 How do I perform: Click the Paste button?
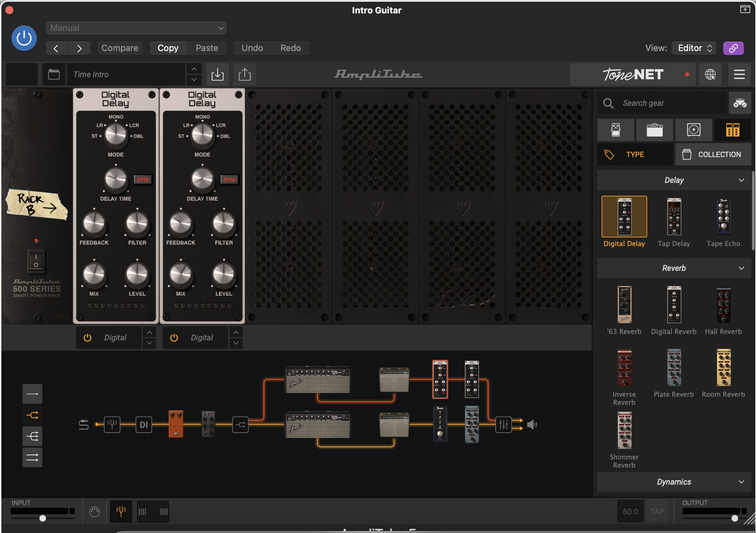pos(207,48)
